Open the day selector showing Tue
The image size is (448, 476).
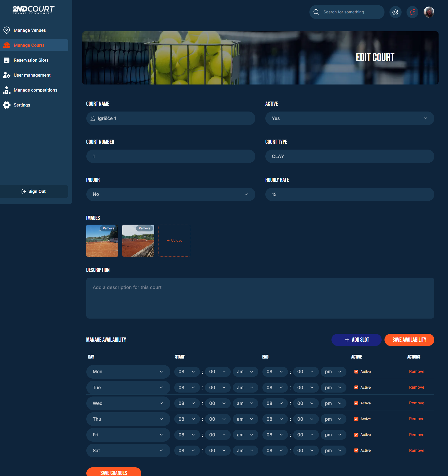[x=128, y=387]
